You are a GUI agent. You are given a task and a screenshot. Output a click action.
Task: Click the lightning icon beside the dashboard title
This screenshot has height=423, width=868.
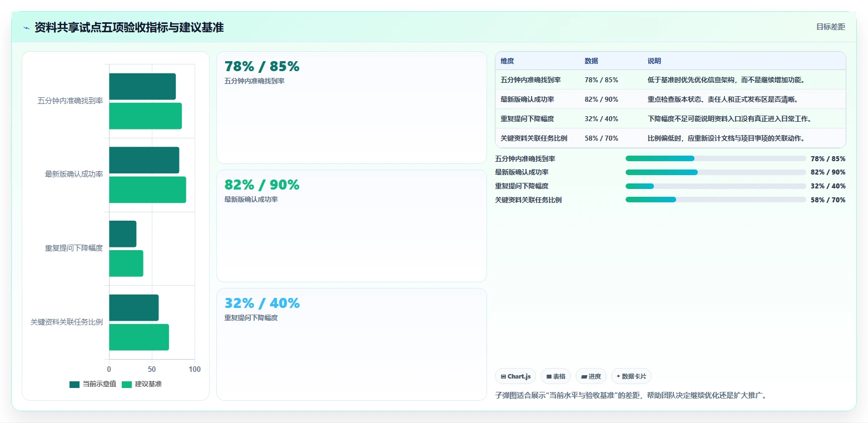tap(26, 28)
